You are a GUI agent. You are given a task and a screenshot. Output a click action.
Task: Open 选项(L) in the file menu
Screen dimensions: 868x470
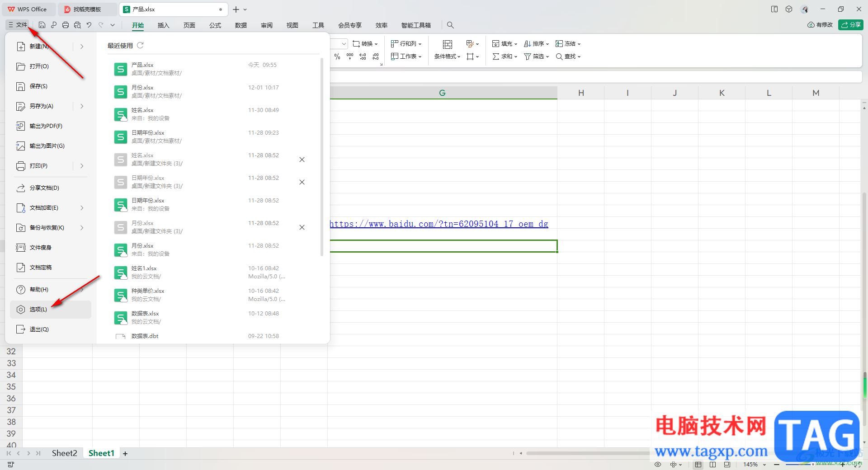[51, 310]
